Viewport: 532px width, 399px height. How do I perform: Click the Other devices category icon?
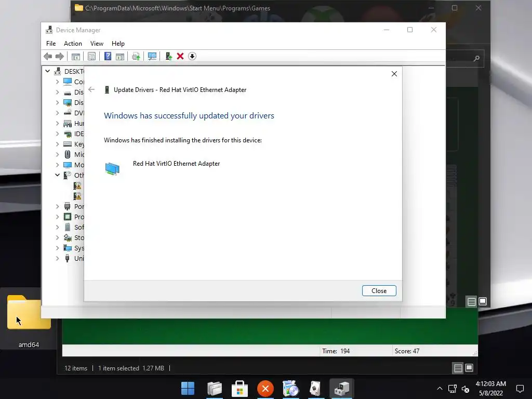(x=68, y=176)
